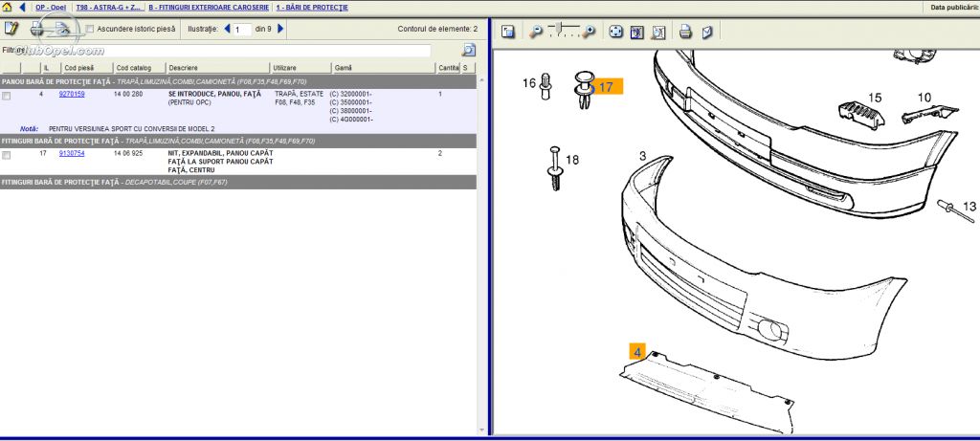Go to the next illustration
980x441 pixels.
pos(280,29)
